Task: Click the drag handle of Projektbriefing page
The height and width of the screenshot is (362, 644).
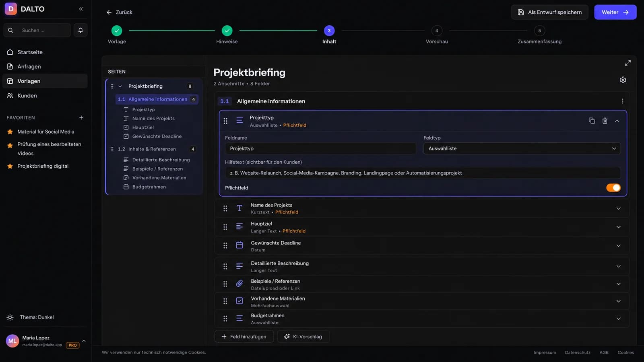Action: coord(112,86)
